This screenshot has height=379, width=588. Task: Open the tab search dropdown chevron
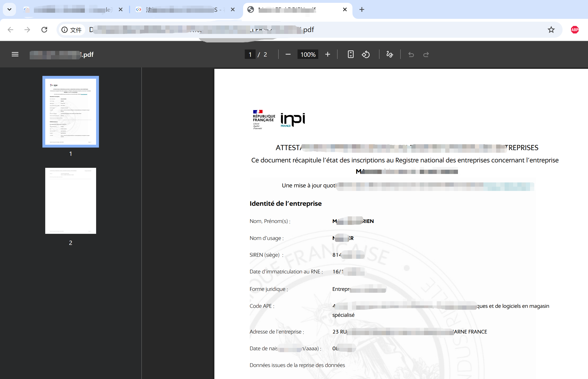click(x=9, y=10)
